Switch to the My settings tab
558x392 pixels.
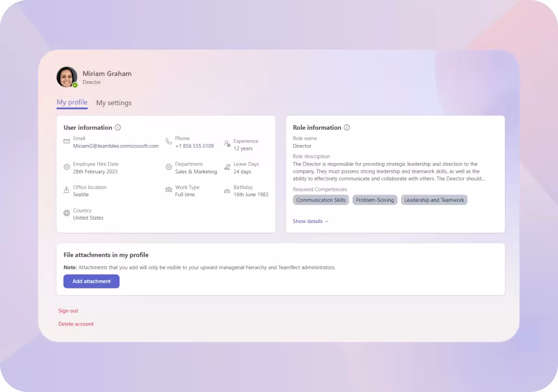point(114,103)
